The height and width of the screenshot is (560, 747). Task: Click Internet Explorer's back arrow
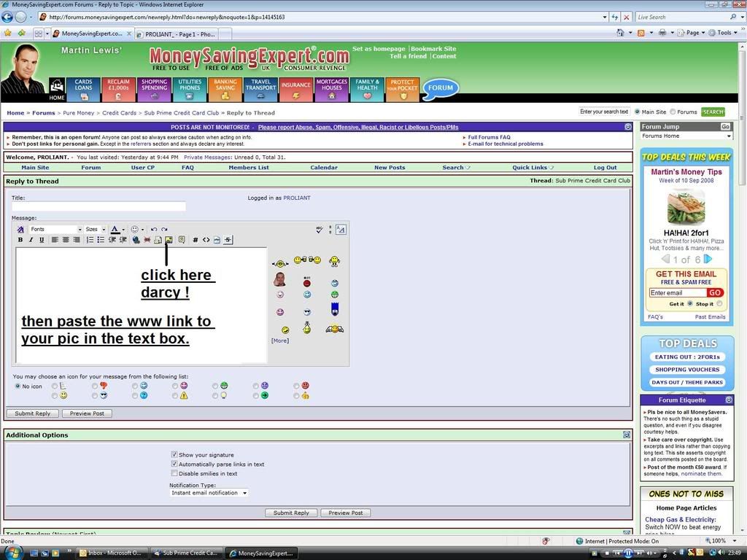7,17
